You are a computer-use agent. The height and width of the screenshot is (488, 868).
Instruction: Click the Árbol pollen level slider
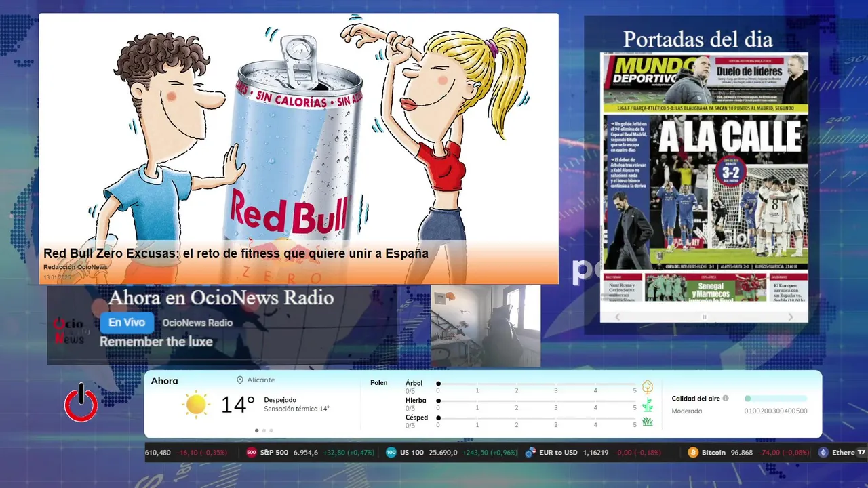[x=537, y=384]
